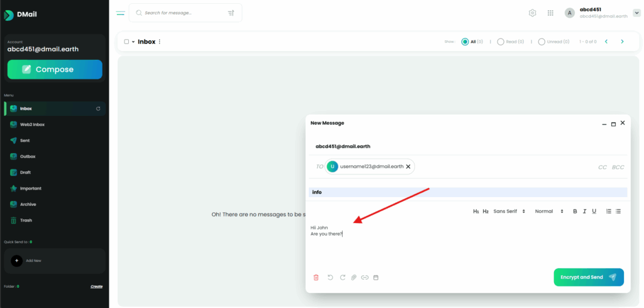Click the Compose button
644x308 pixels.
(x=55, y=69)
